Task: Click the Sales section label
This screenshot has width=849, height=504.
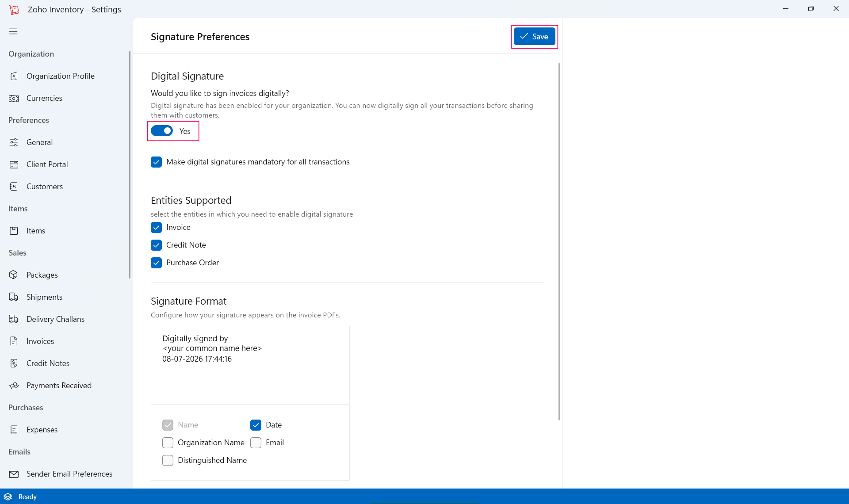Action: pos(17,253)
